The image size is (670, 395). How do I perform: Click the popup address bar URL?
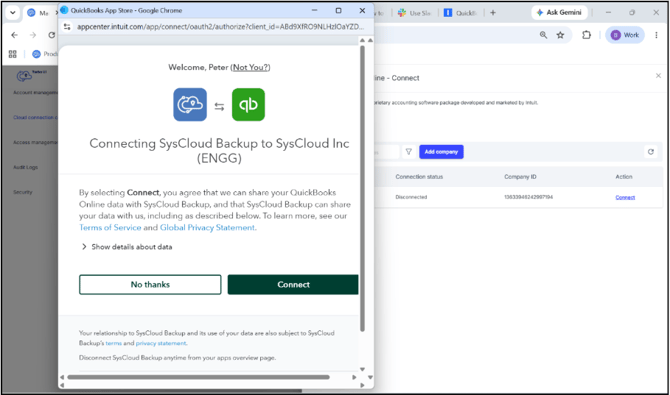220,27
